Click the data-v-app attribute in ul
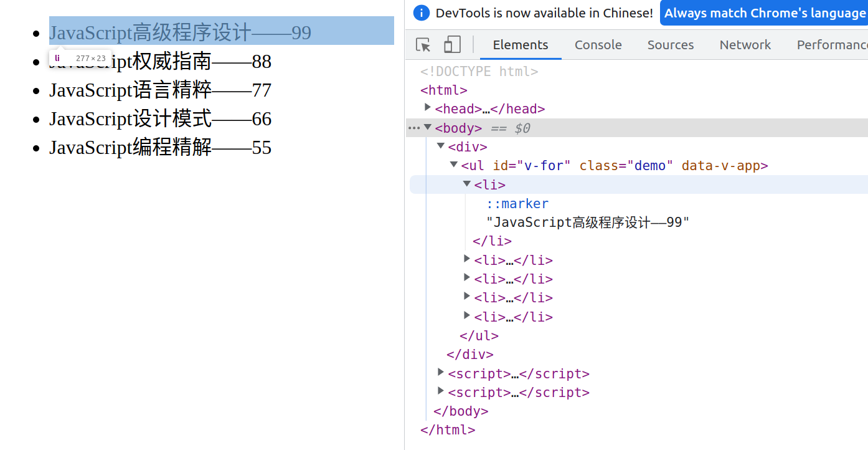Screen dimensions: 868x450 click(x=722, y=166)
